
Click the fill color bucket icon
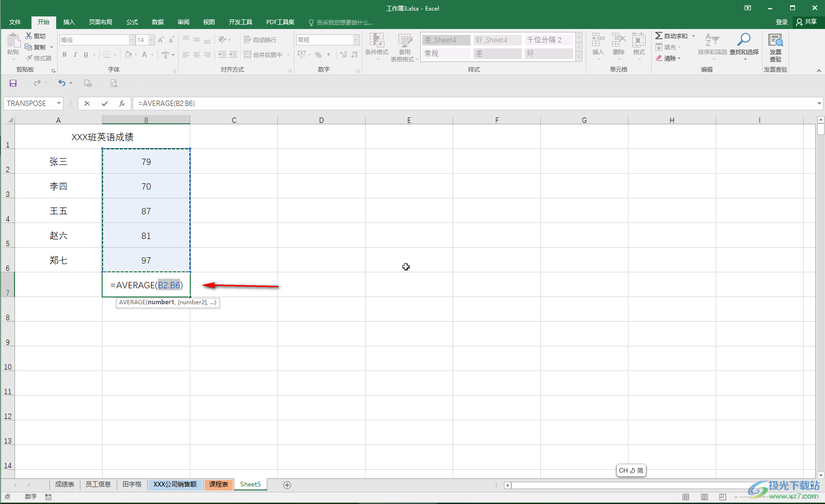128,55
